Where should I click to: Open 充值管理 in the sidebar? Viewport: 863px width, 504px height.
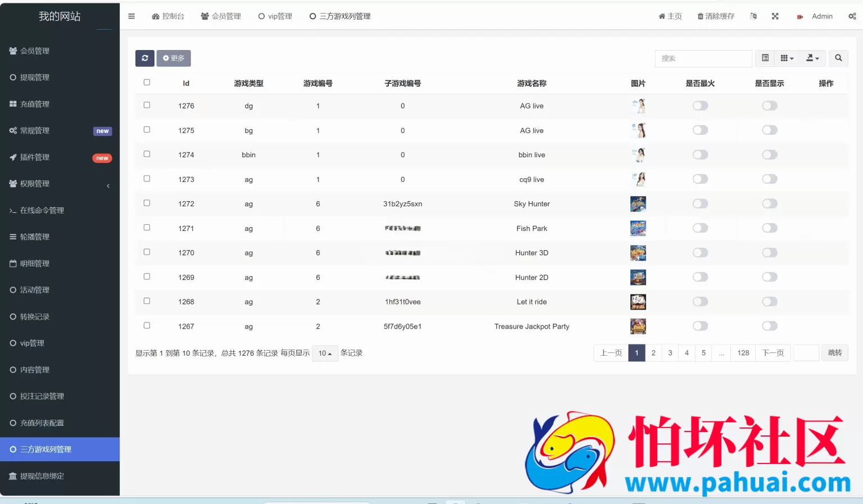60,104
